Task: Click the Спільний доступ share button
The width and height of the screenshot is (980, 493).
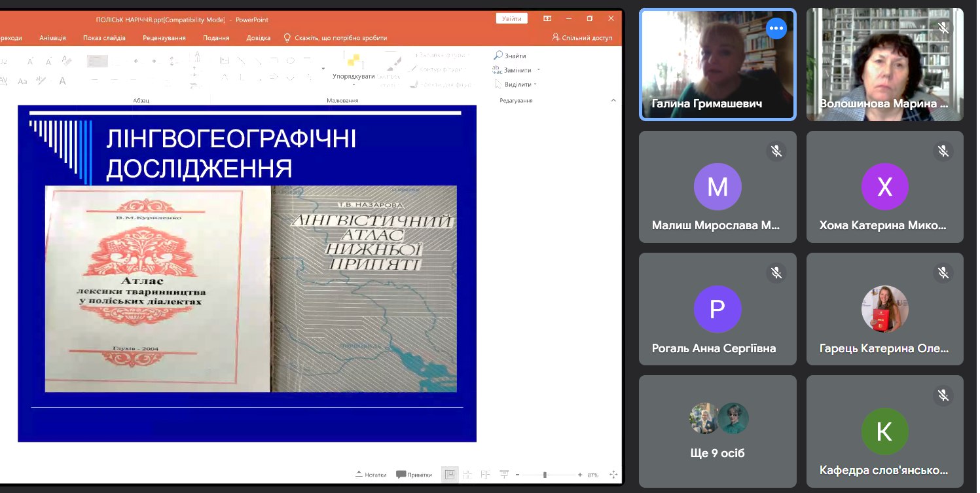Action: coord(582,38)
